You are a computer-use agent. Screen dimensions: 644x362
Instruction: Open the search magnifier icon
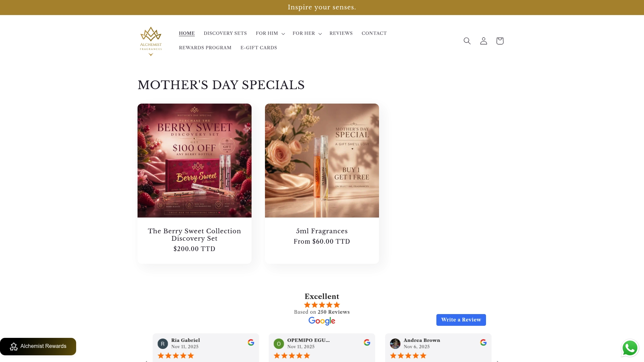[x=467, y=41]
